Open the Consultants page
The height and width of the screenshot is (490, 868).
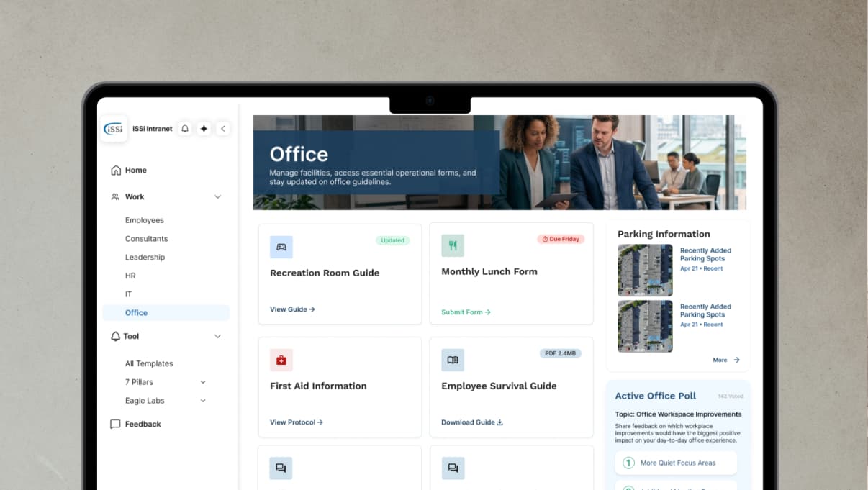[x=146, y=239]
